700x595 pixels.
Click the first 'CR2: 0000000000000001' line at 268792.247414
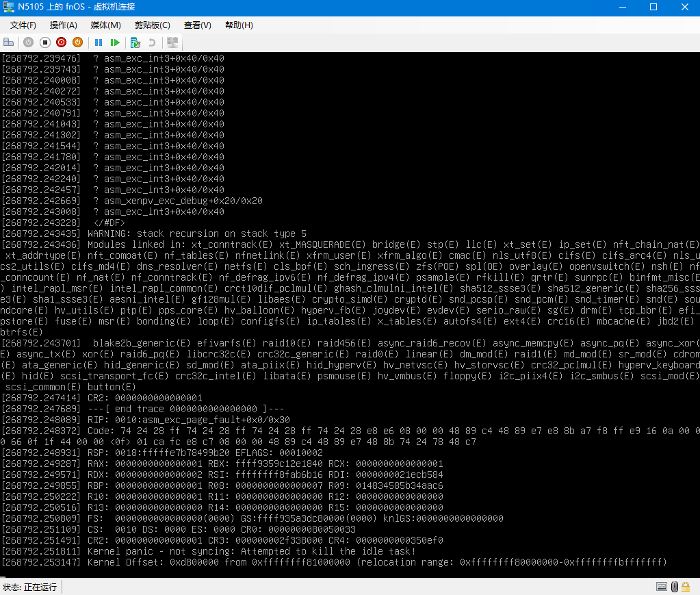click(x=102, y=398)
